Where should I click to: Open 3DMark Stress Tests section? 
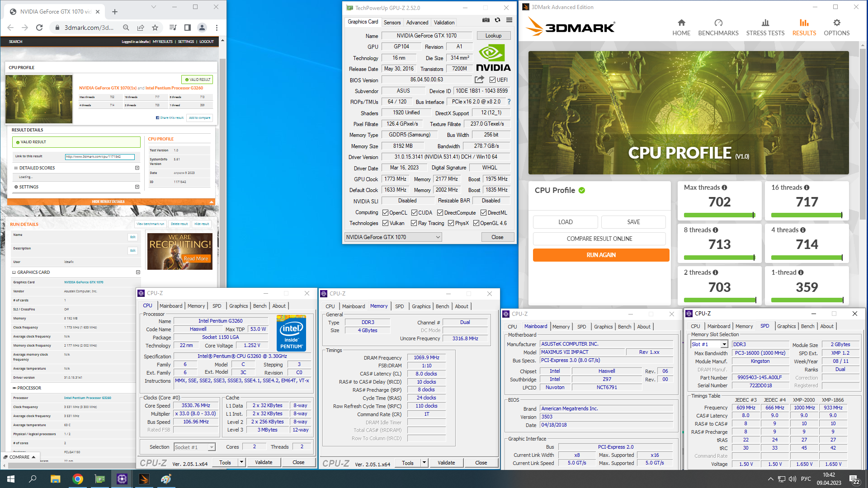[765, 28]
